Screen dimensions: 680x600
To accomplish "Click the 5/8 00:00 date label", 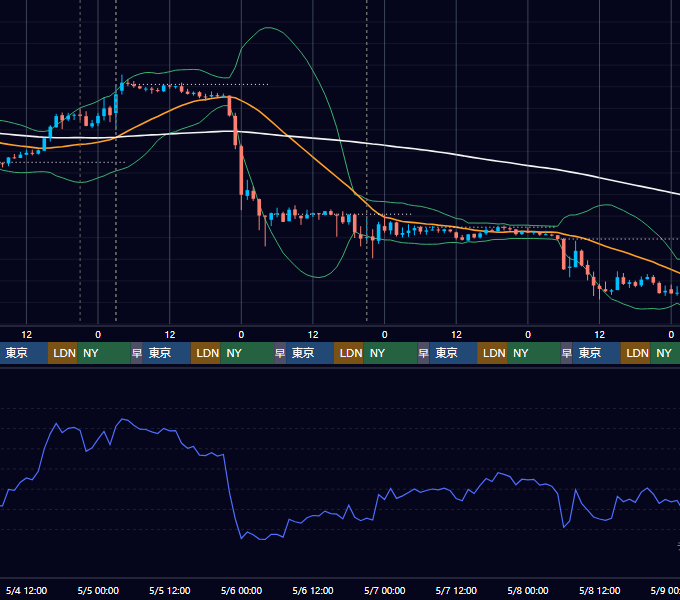I will coord(528,590).
